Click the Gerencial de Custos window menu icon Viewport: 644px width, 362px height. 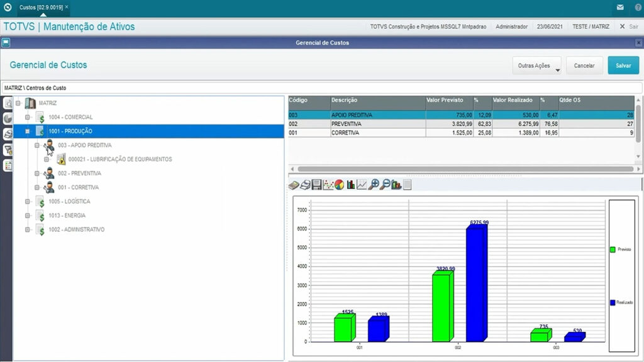[6, 43]
